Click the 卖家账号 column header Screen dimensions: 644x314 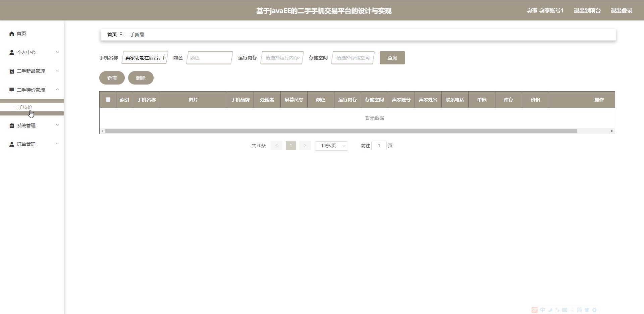coord(401,100)
